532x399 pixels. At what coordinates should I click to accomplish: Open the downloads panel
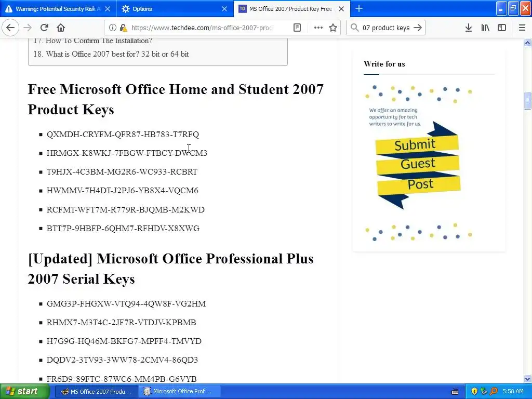tap(469, 28)
